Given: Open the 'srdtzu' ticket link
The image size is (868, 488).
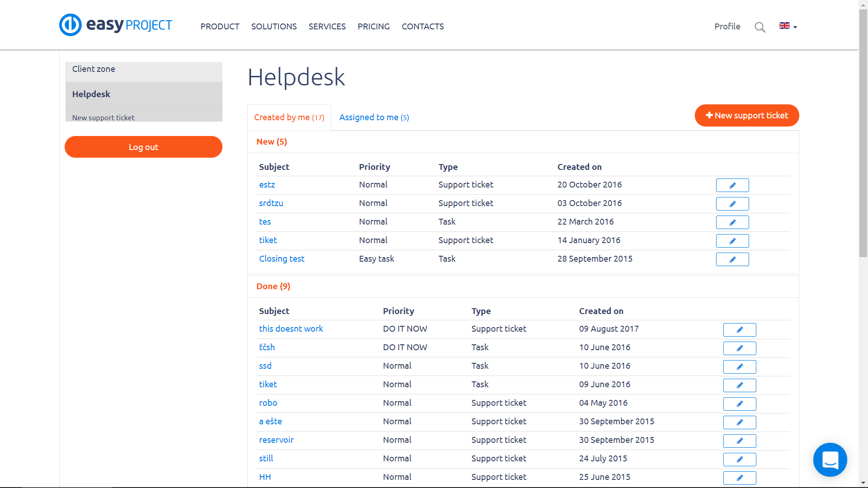Looking at the screenshot, I should 271,203.
